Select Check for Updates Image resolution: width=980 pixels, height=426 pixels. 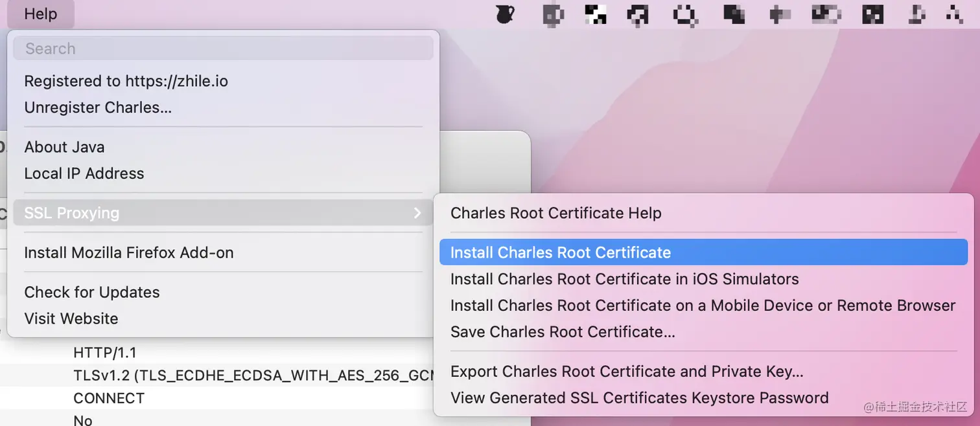(x=223, y=292)
